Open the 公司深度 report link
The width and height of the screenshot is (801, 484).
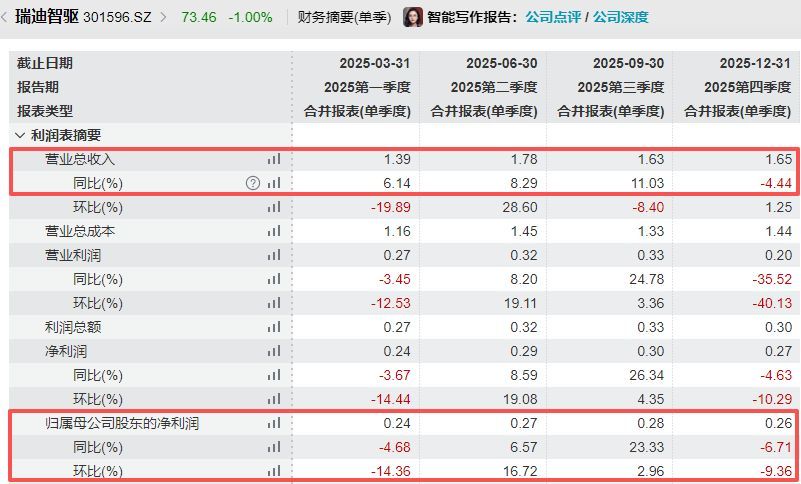(621, 17)
